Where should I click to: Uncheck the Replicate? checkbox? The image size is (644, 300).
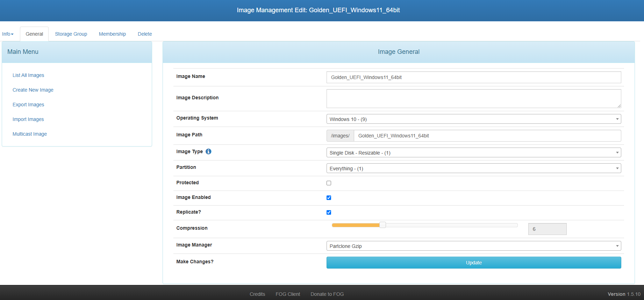point(329,212)
